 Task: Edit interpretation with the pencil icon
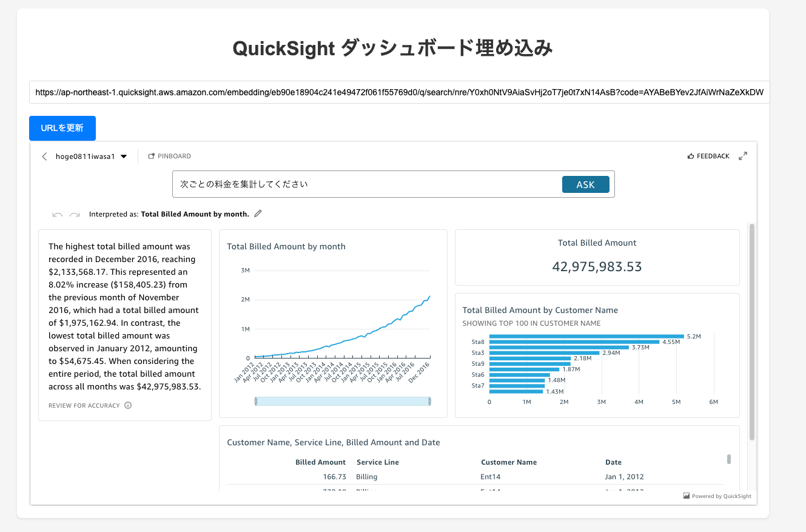click(258, 214)
